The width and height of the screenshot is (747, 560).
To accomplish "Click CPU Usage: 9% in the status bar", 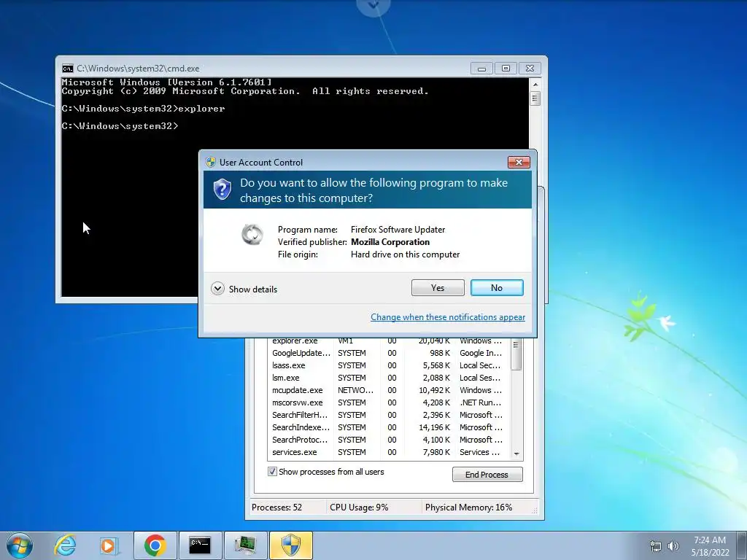I will pos(359,507).
